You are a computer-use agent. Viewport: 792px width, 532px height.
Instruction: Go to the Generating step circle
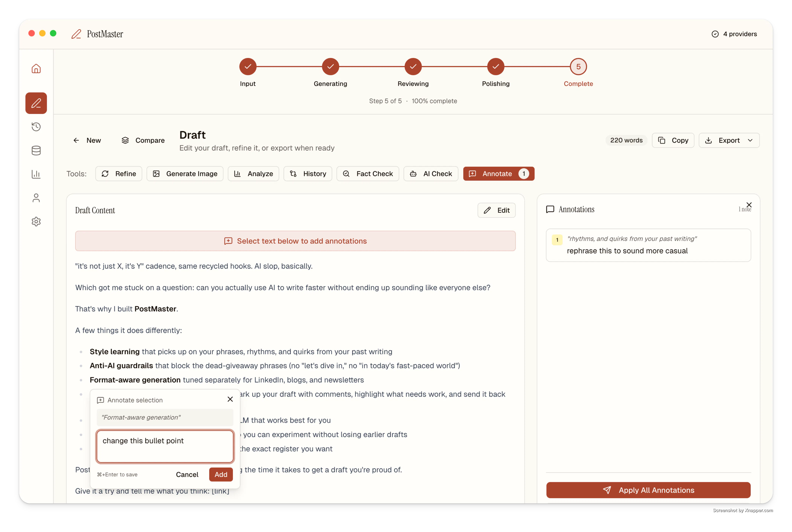pyautogui.click(x=330, y=66)
